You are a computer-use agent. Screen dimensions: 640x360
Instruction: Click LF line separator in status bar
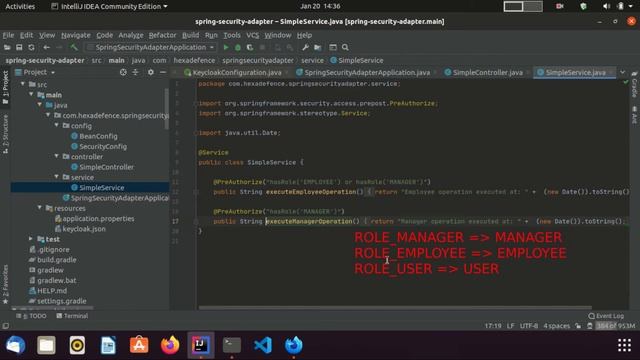[x=511, y=326]
